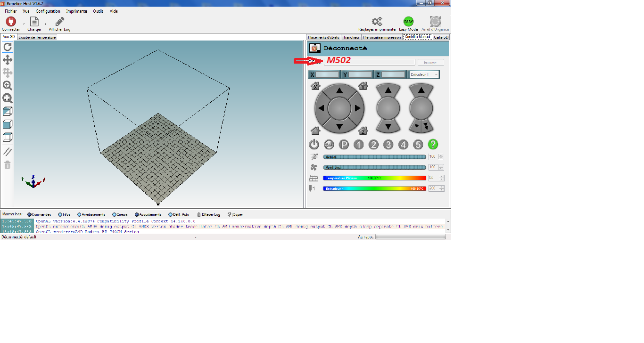Expand the Charger dropdown arrow
This screenshot has width=644, height=343.
[45, 24]
